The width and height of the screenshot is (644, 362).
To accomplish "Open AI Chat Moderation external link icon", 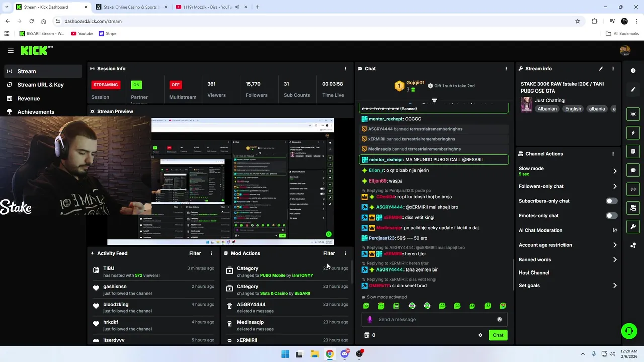I will pos(615,230).
